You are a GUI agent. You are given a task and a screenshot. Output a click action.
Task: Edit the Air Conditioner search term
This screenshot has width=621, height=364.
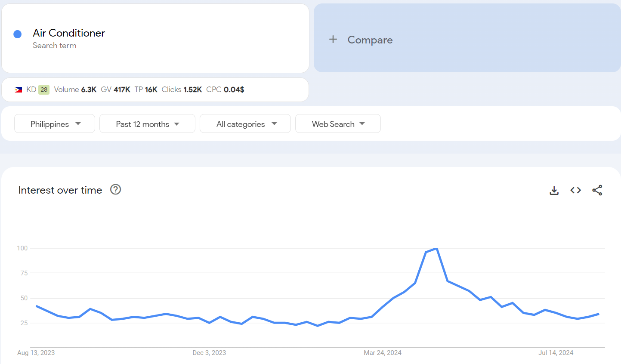click(69, 33)
